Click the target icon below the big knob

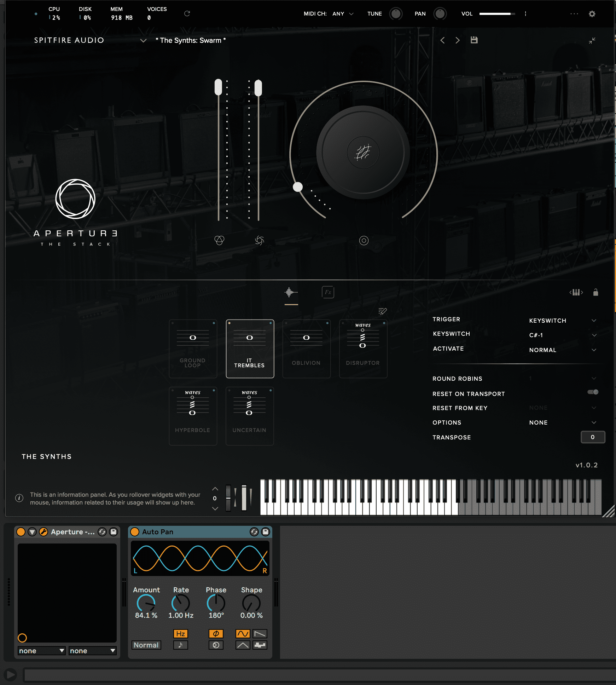pyautogui.click(x=364, y=241)
